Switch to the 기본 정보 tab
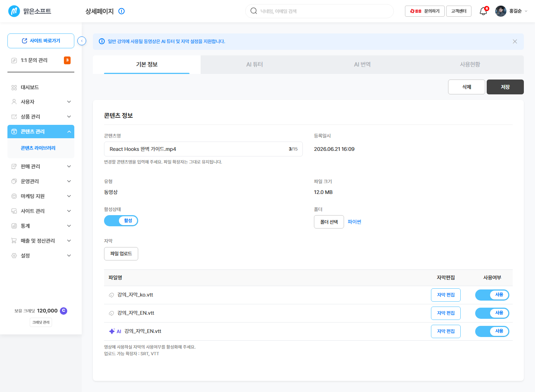Viewport: 535px width, 392px height. click(147, 65)
